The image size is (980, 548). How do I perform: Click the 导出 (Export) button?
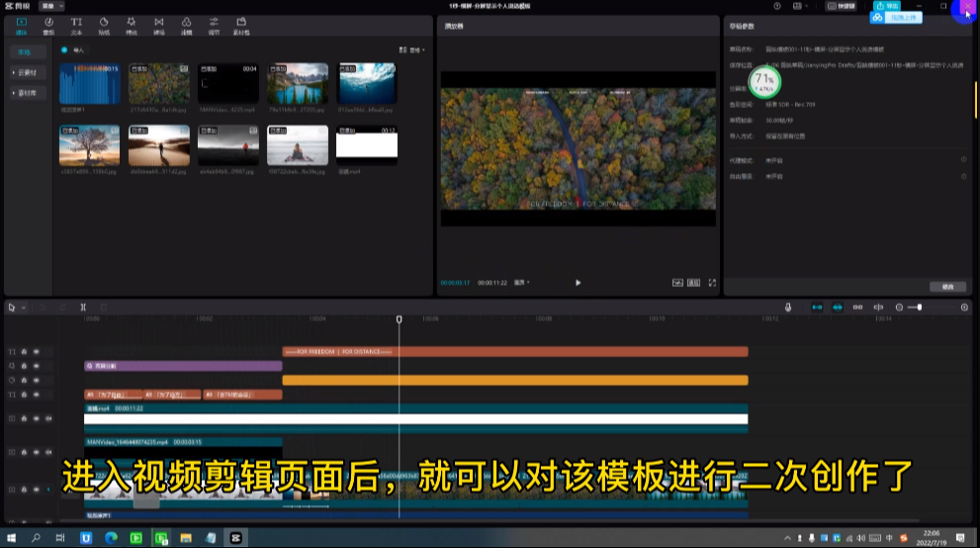pyautogui.click(x=887, y=6)
